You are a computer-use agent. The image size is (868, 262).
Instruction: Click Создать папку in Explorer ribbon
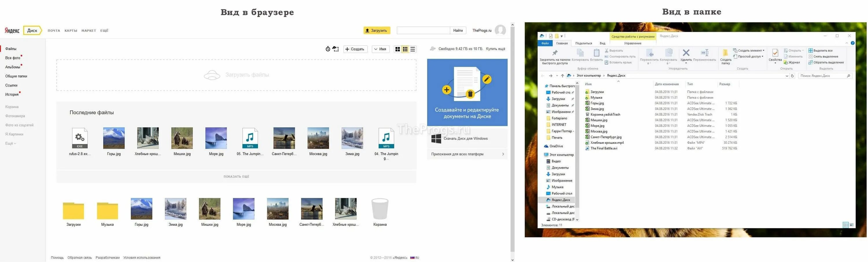click(725, 57)
